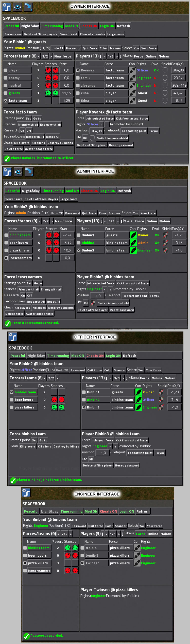Click Kovarex's connection plug icon in Owner players list
190x644 pixels.
click(x=132, y=70)
